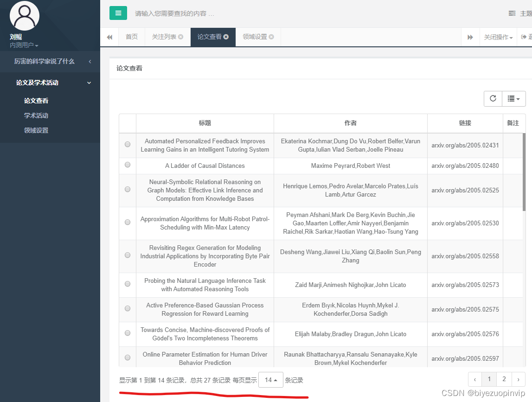
Task: Select radio for Active Preference-Based Gaussian paper
Action: click(128, 308)
